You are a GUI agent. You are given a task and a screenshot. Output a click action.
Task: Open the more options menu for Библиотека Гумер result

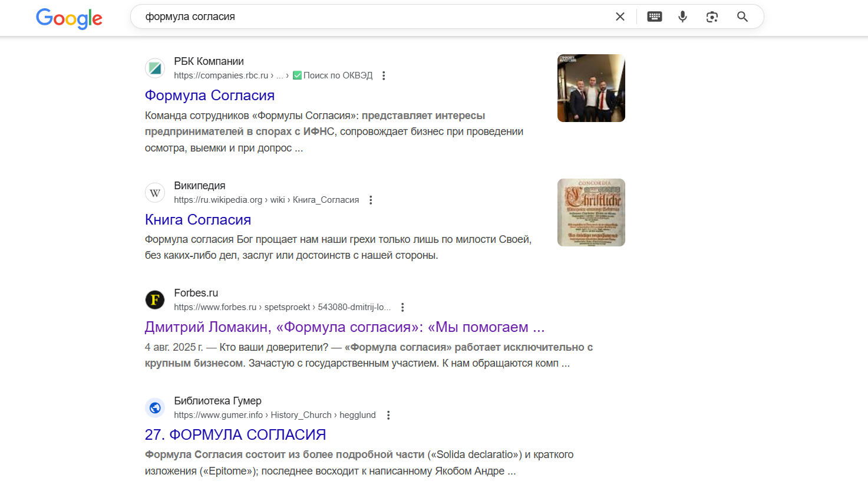point(388,415)
